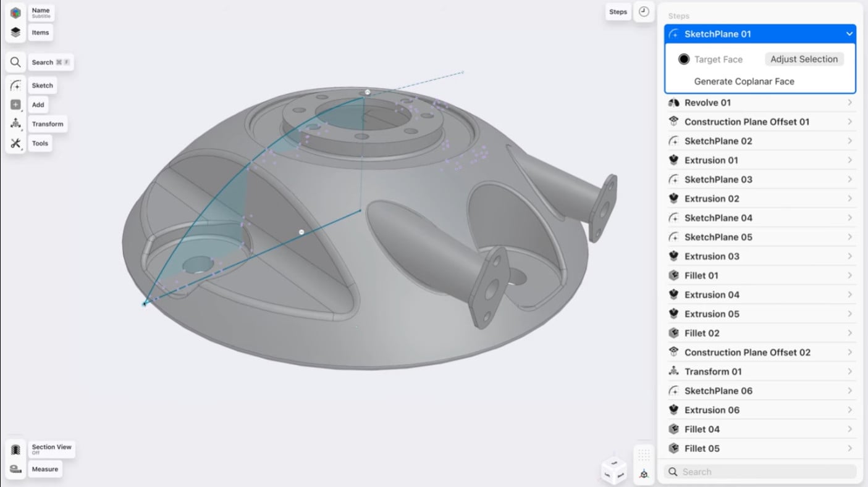The height and width of the screenshot is (487, 868).
Task: Click the Measure tool icon
Action: click(x=15, y=469)
